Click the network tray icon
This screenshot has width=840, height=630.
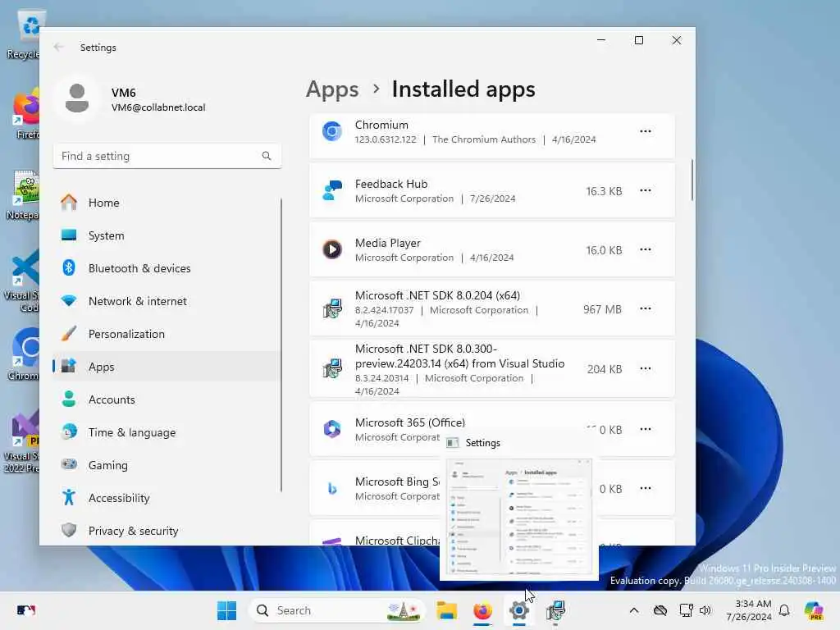(686, 610)
